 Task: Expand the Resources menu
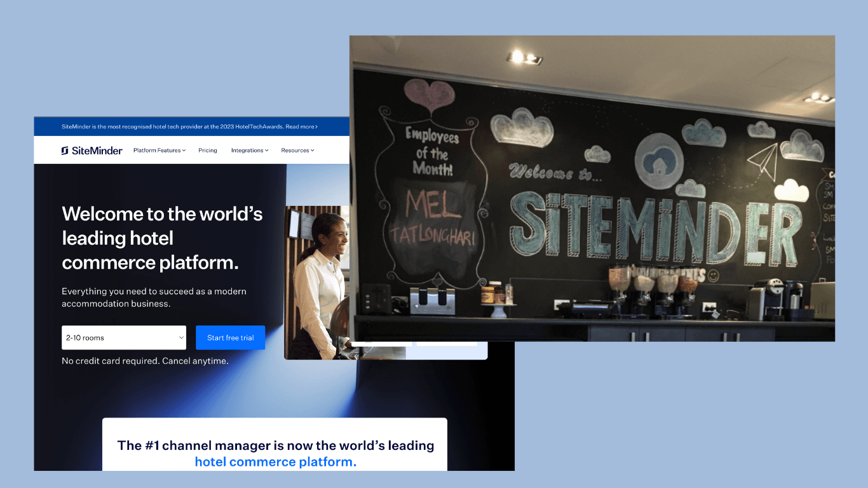click(298, 151)
